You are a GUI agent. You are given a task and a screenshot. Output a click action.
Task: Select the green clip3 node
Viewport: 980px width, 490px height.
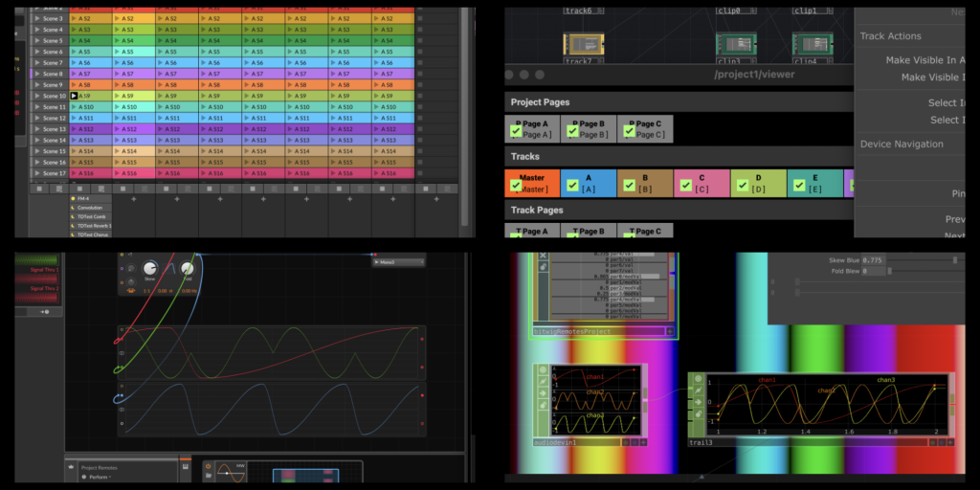tap(736, 44)
